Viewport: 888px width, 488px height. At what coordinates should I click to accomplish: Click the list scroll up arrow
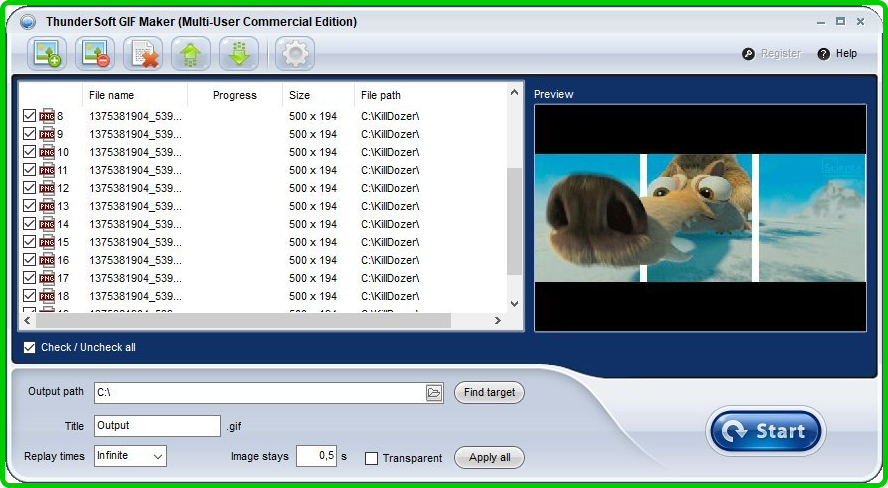click(514, 92)
